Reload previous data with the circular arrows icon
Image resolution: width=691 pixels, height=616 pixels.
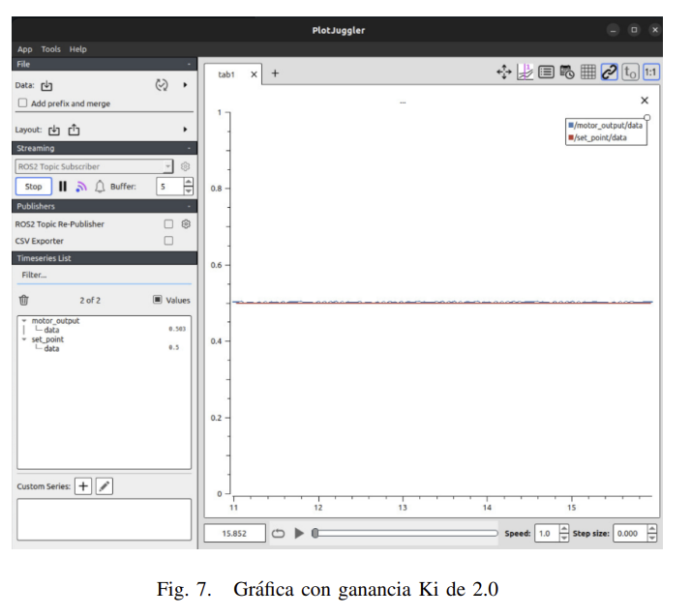pyautogui.click(x=162, y=84)
